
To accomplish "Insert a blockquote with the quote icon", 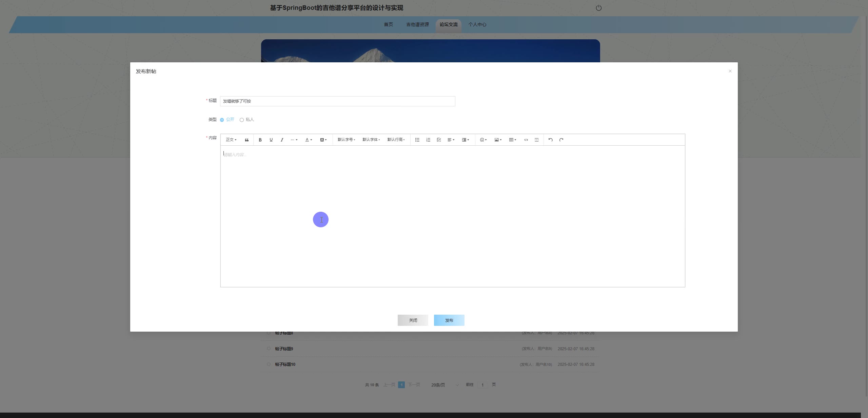I will 247,140.
